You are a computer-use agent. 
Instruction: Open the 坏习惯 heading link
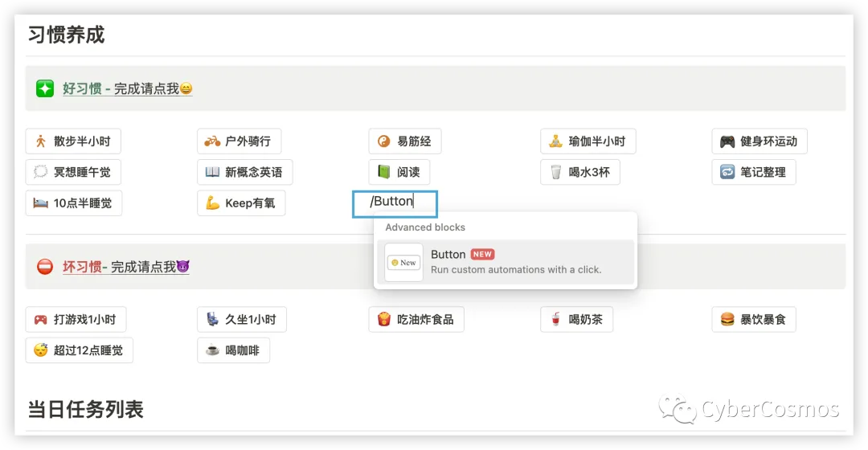point(82,267)
